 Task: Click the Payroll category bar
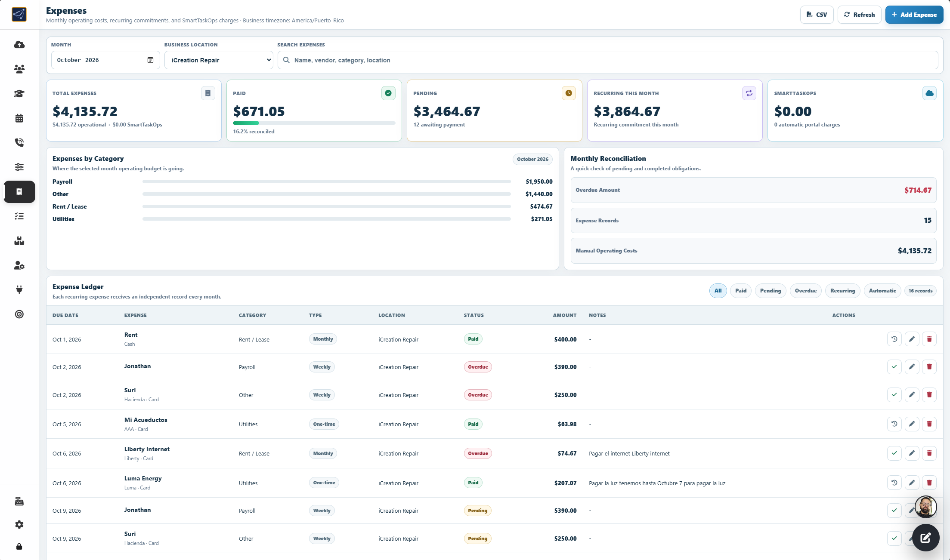[x=327, y=182]
